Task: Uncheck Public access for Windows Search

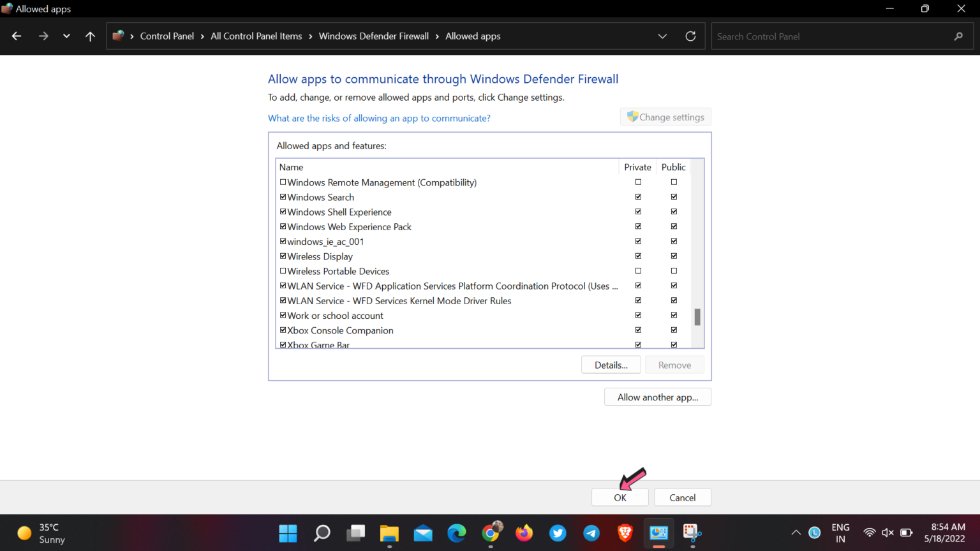Action: pos(674,196)
